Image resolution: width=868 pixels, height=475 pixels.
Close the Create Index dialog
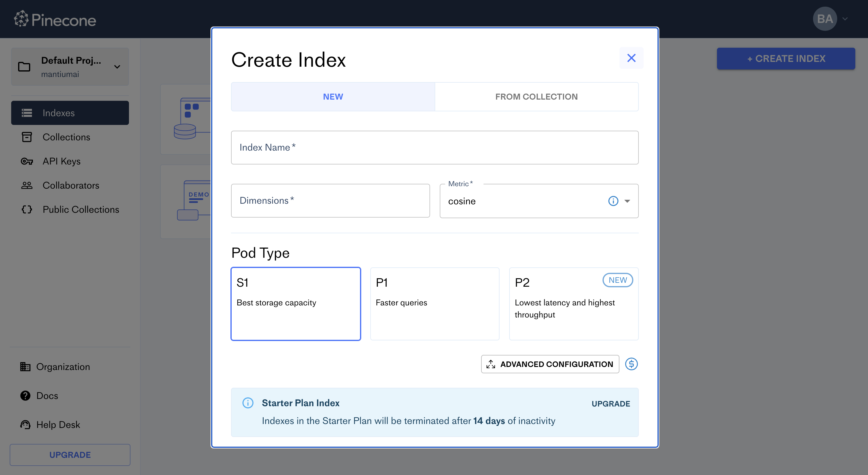631,58
